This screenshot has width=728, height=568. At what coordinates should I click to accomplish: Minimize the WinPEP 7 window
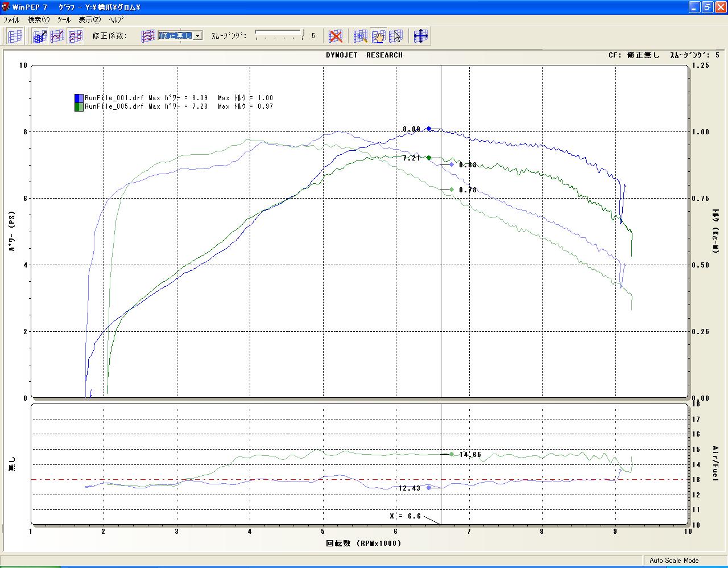click(695, 7)
